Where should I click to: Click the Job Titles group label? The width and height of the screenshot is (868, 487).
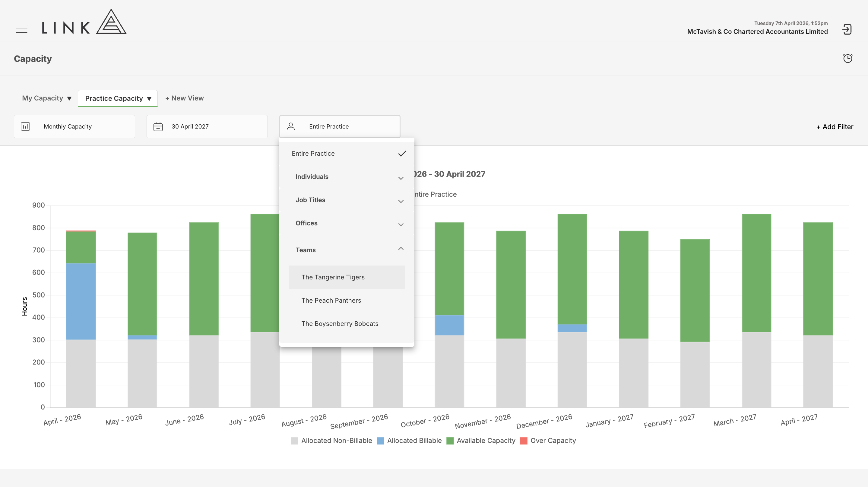click(310, 200)
